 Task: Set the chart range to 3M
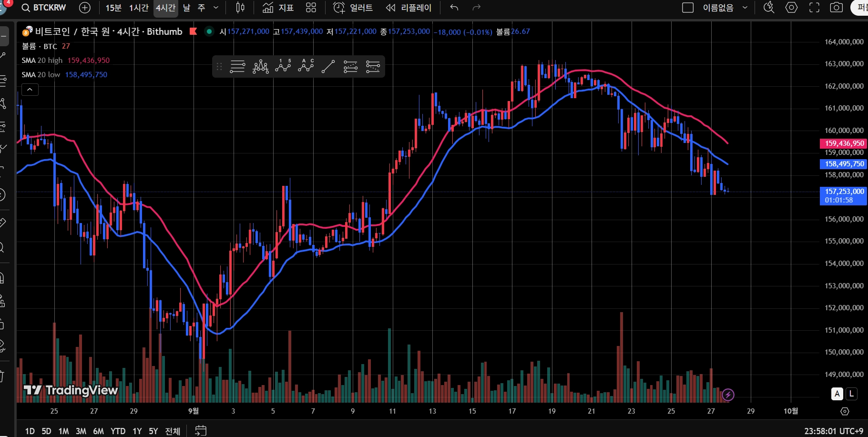(x=81, y=431)
